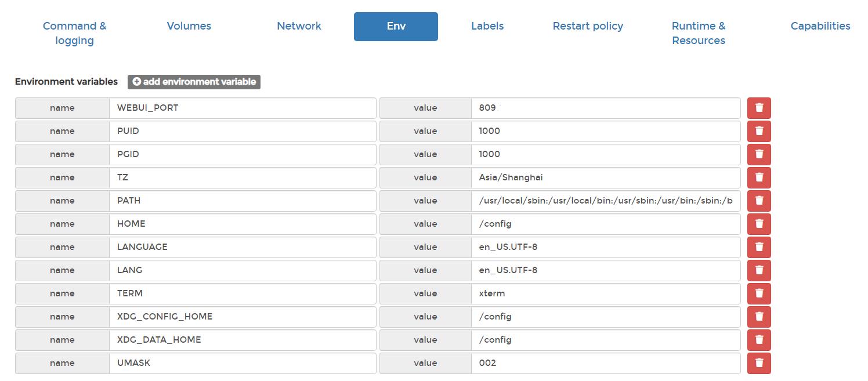Click the add environment variable button
The width and height of the screenshot is (868, 381).
click(194, 82)
